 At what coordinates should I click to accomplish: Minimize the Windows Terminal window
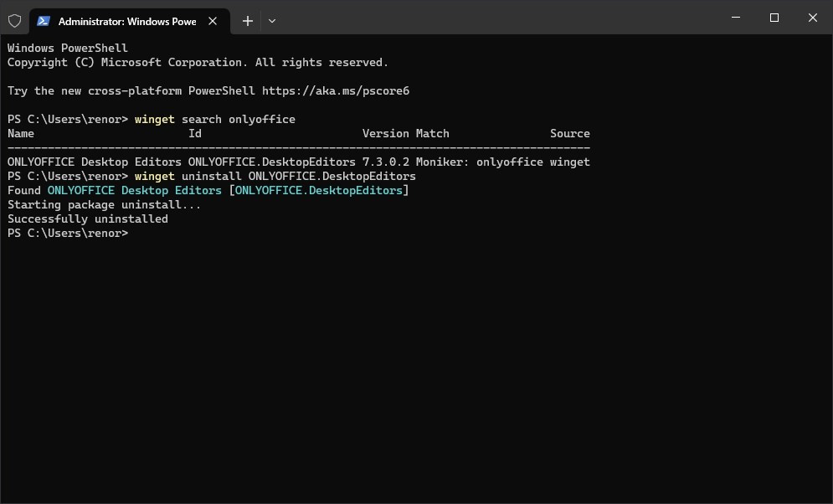point(733,17)
